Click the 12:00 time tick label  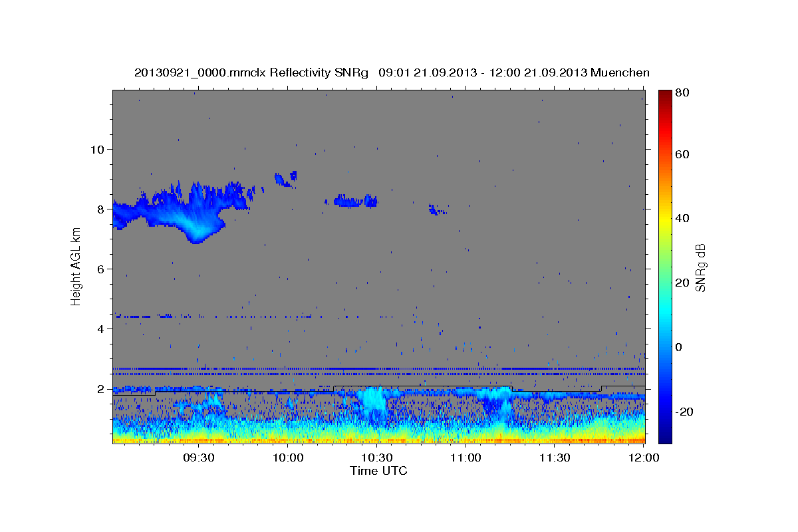(644, 458)
